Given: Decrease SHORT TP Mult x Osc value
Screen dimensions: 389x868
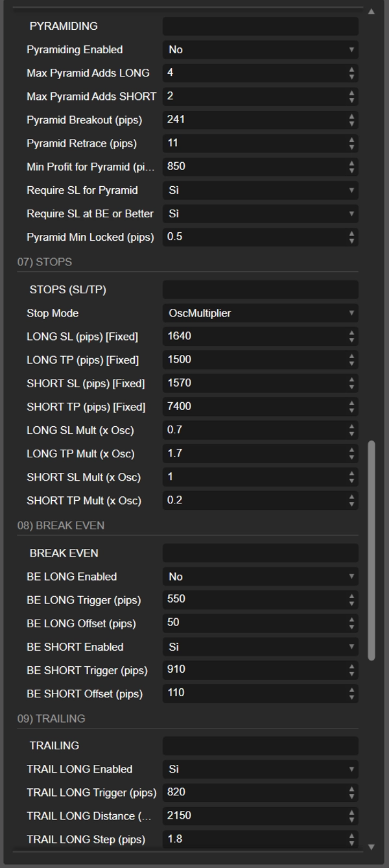Looking at the screenshot, I should [351, 504].
